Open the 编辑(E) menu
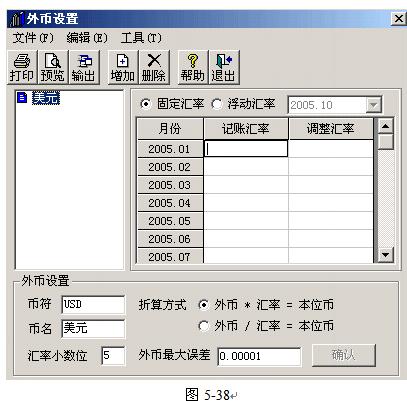This screenshot has height=401, width=407. [x=87, y=38]
